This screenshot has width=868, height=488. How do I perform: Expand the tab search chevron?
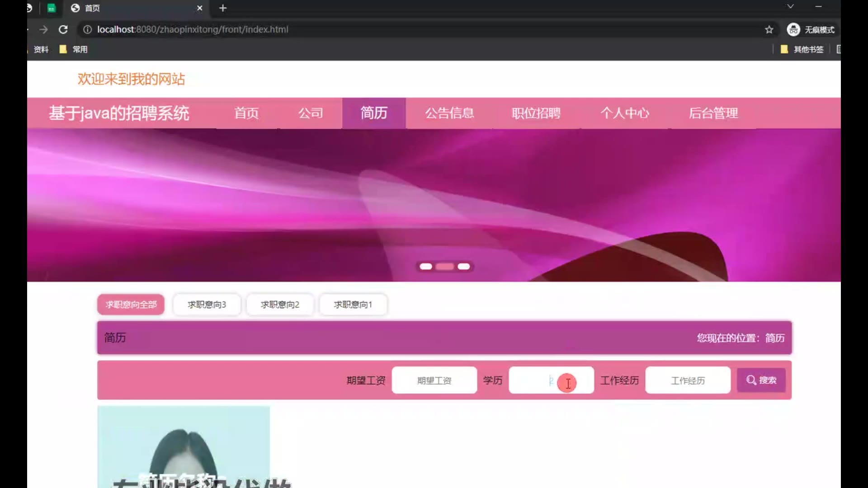790,6
